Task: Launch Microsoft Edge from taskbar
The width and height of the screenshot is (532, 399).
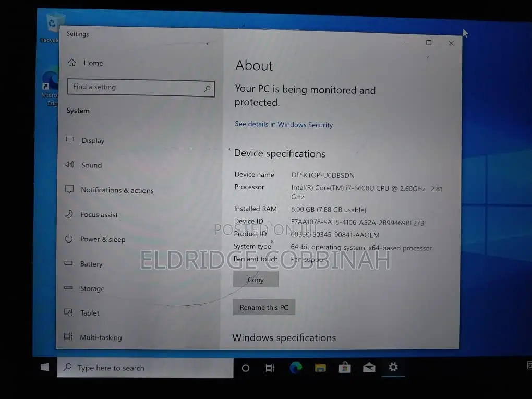Action: [x=296, y=368]
